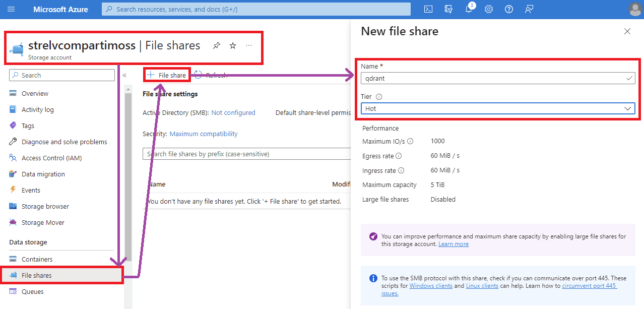The height and width of the screenshot is (309, 644).
Task: Close the New file share panel
Action: pyautogui.click(x=627, y=31)
